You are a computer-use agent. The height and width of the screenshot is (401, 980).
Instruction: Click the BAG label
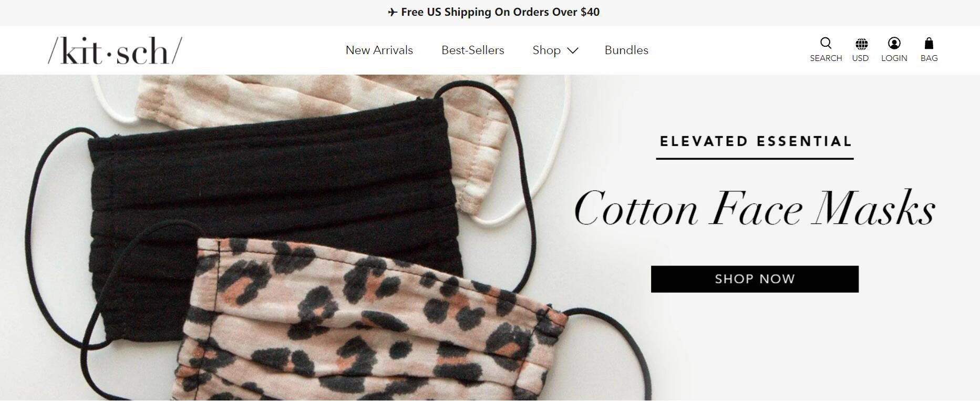[929, 58]
